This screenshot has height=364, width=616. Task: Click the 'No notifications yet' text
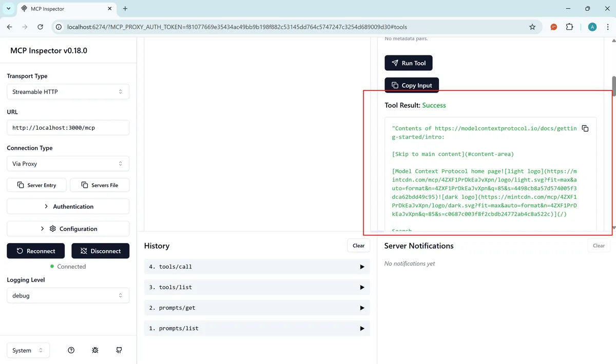[410, 264]
